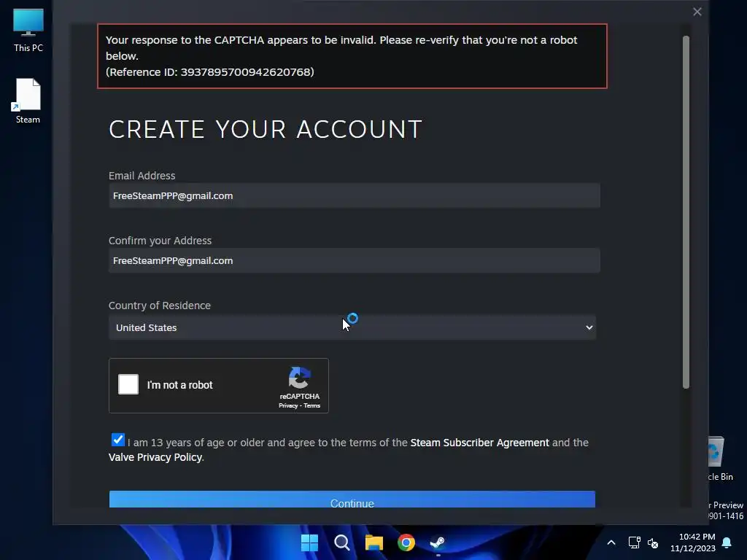747x560 pixels.
Task: Select the Recycle Bin desktop icon
Action: pos(720,459)
